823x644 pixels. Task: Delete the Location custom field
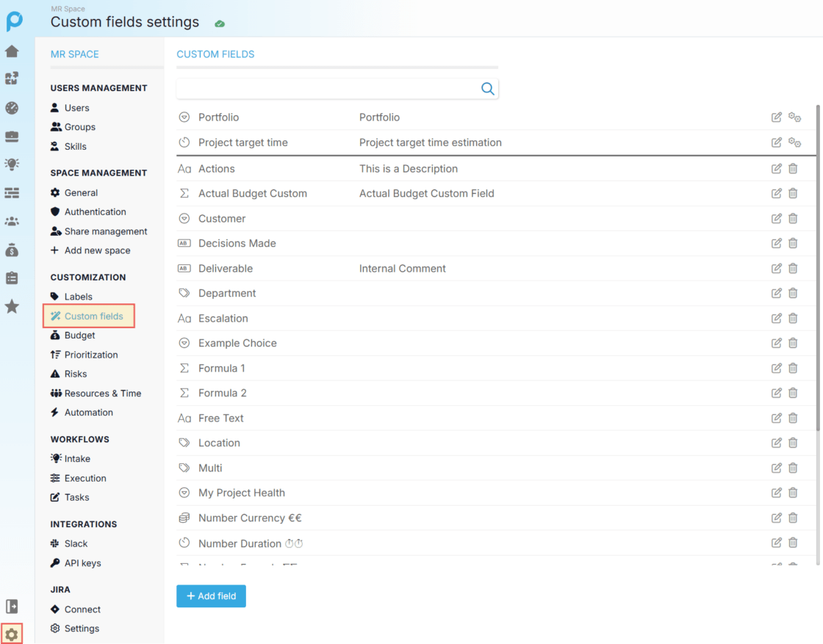[x=793, y=442]
